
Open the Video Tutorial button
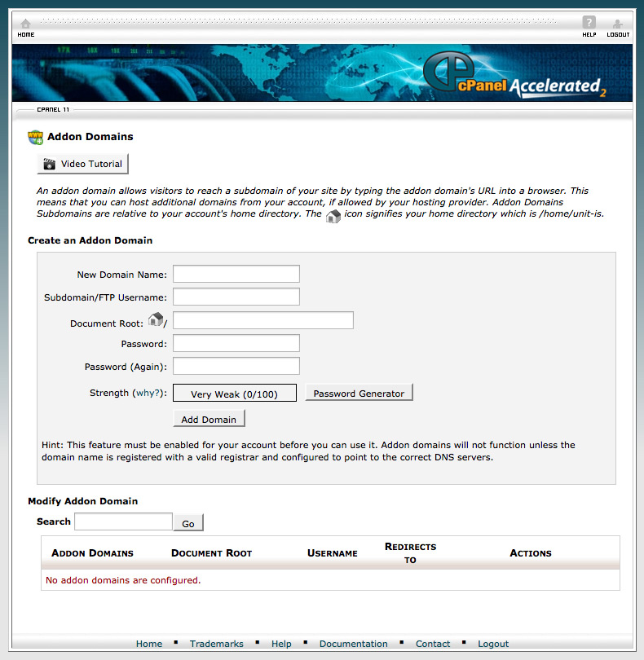click(x=83, y=164)
